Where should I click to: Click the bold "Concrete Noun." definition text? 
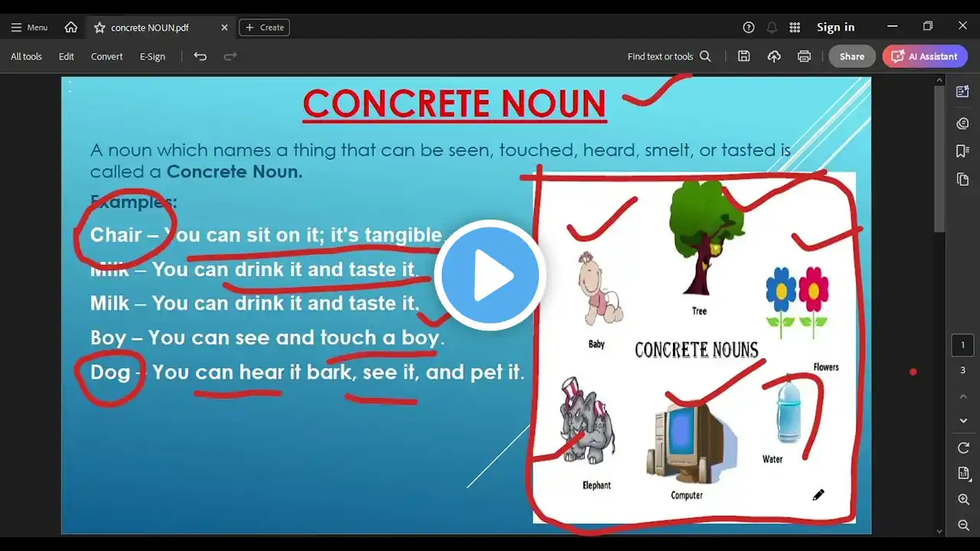[235, 171]
